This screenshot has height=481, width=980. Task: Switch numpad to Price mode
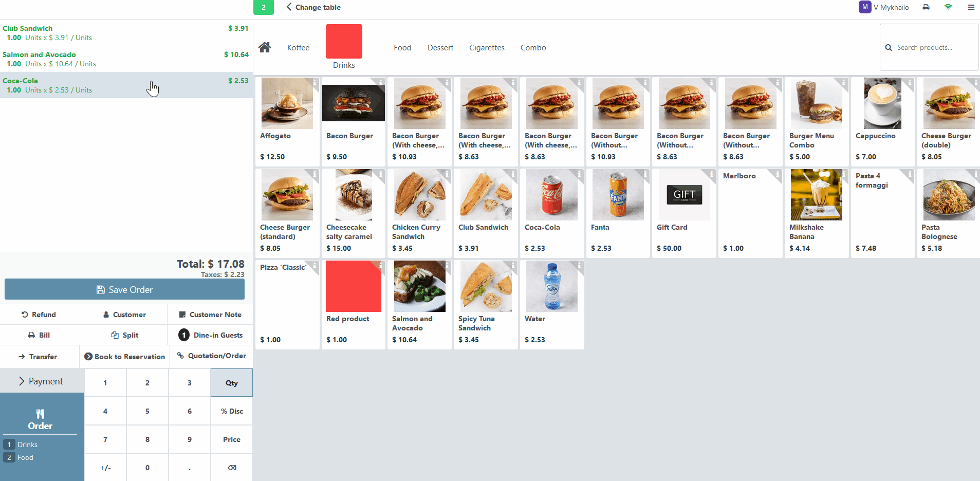[x=232, y=439]
